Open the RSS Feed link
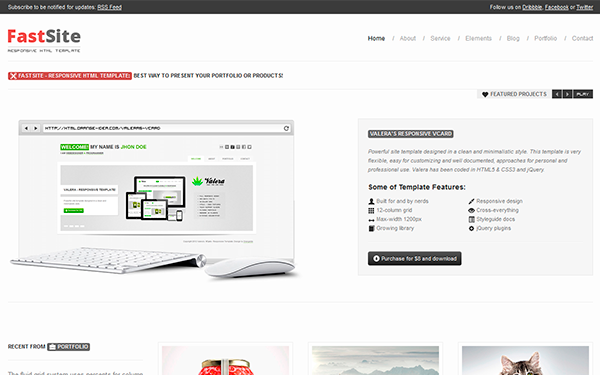The image size is (600, 375). (109, 7)
